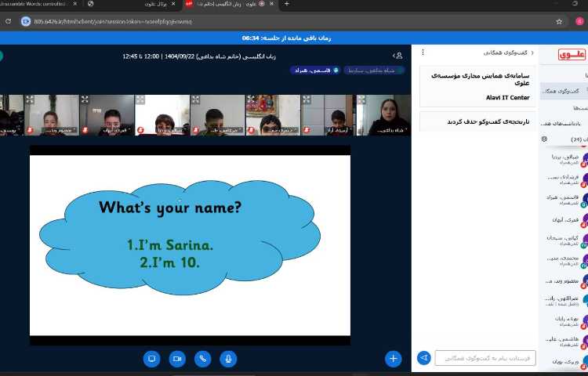This screenshot has height=376, width=588.
Task: Toggle the users list panel icon
Action: click(397, 56)
